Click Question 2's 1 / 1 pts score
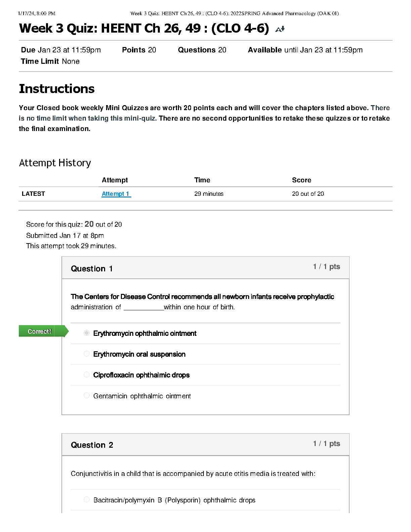The image size is (411, 532). (x=326, y=444)
